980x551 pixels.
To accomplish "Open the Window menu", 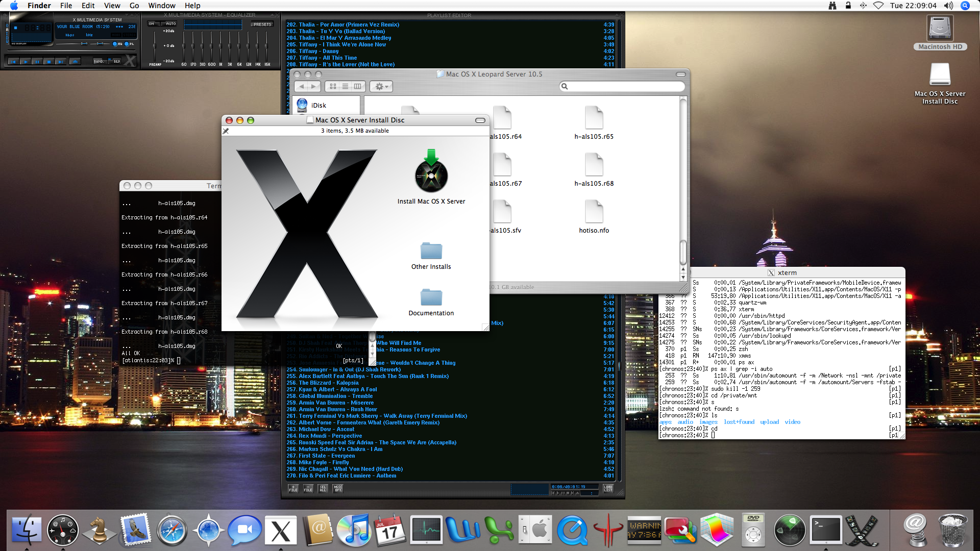I will tap(162, 6).
